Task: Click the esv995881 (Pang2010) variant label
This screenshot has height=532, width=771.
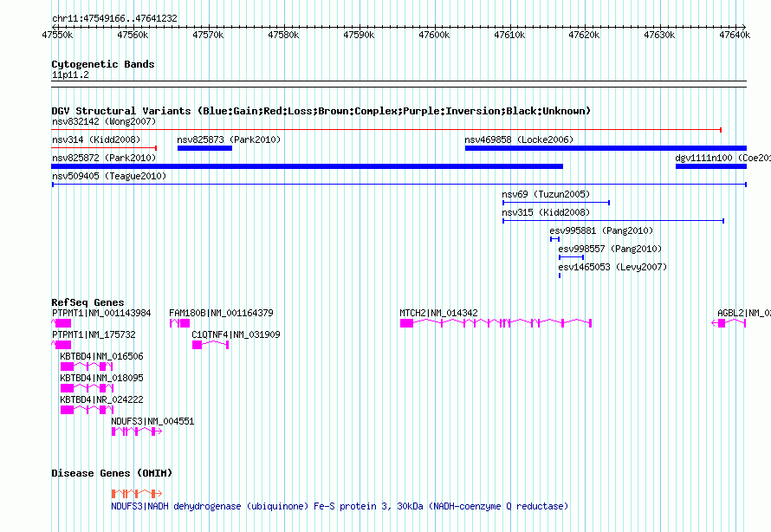Action: click(601, 230)
